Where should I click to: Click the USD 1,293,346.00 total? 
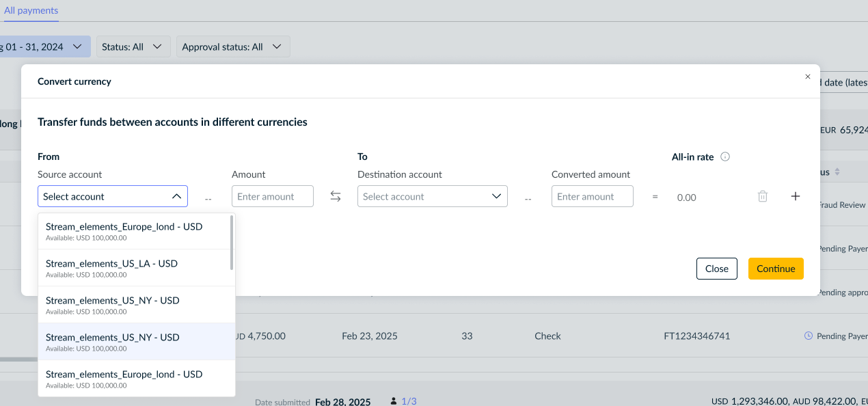(x=750, y=402)
